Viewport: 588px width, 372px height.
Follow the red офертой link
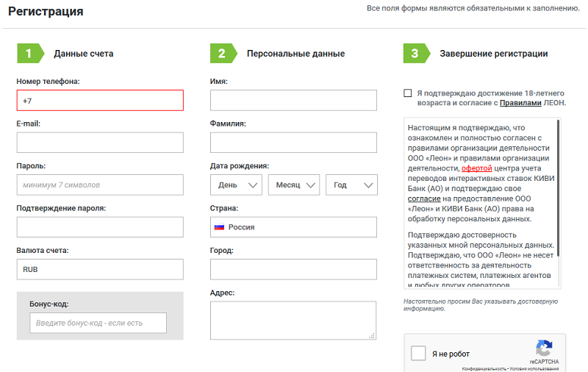point(476,168)
